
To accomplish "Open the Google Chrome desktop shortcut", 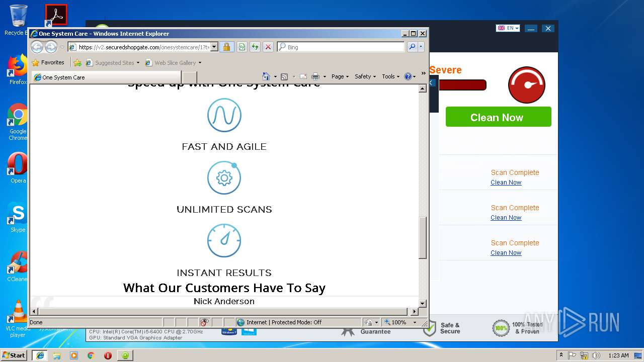I will (18, 122).
